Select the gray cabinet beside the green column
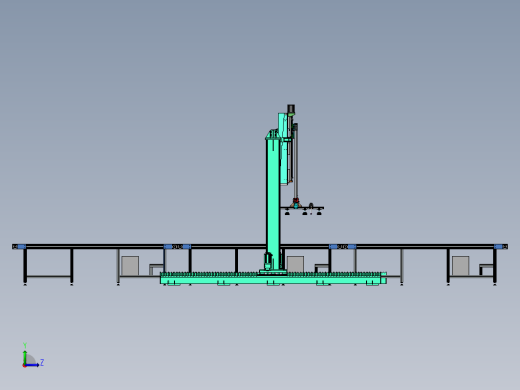Viewport: 520px width, 390px height. [295, 264]
